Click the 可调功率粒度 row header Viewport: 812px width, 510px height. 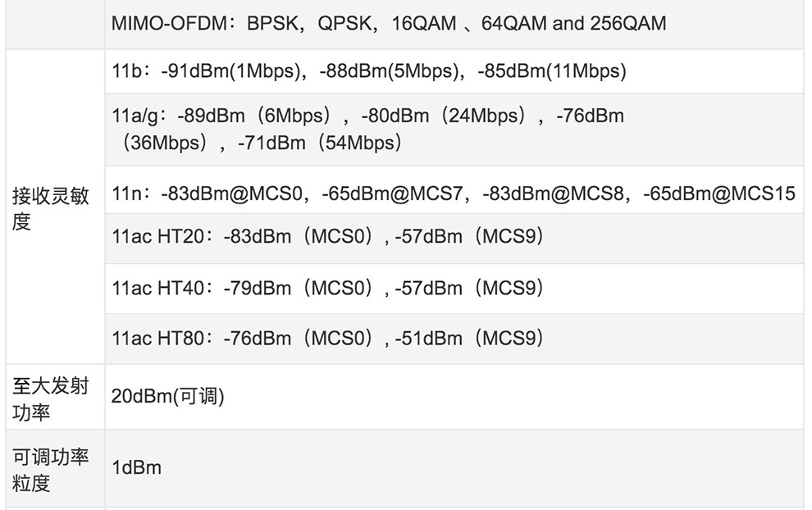pos(51,469)
